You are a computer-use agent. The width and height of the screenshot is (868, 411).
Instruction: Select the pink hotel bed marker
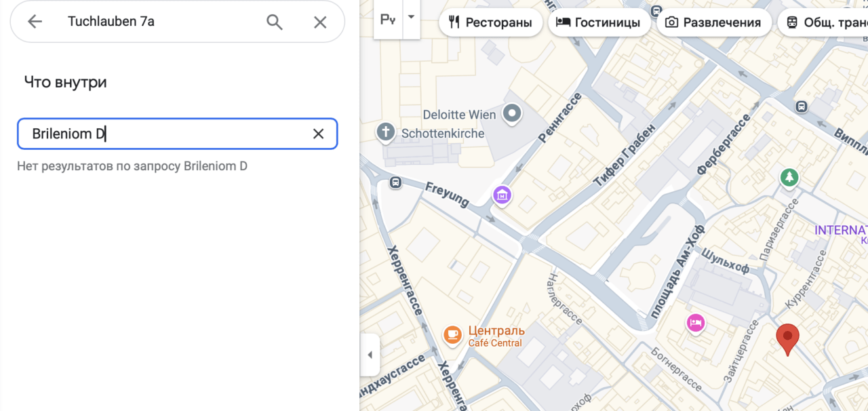coord(695,323)
